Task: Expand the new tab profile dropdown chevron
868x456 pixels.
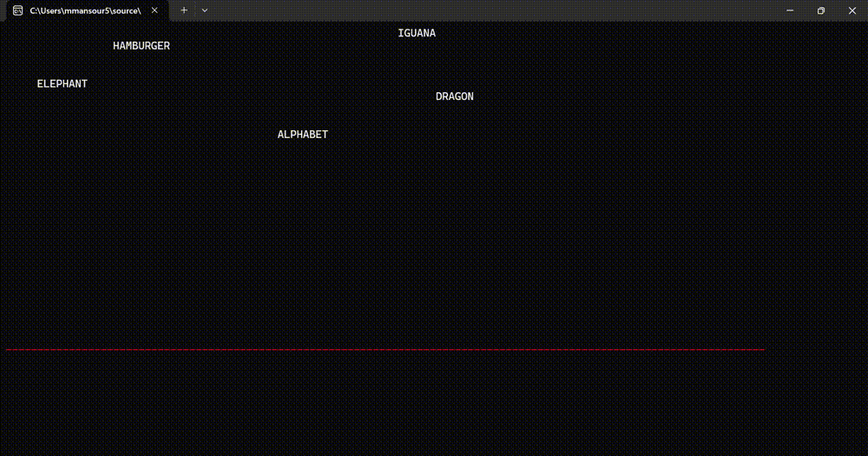Action: [x=205, y=10]
